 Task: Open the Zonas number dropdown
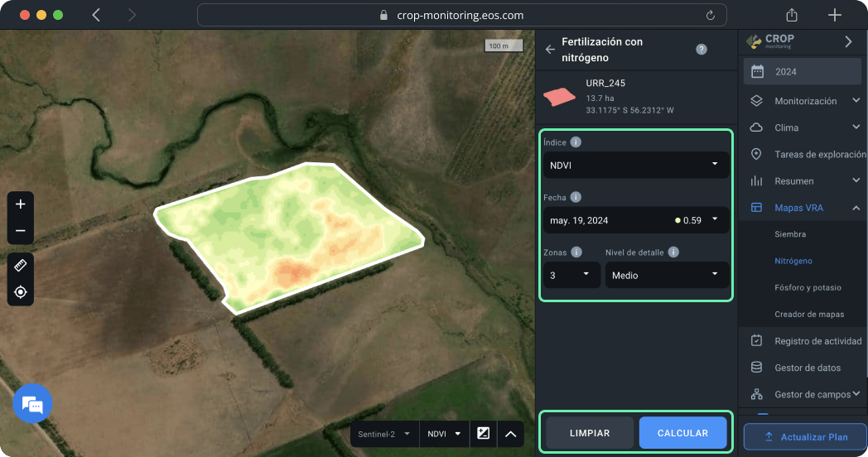point(571,275)
